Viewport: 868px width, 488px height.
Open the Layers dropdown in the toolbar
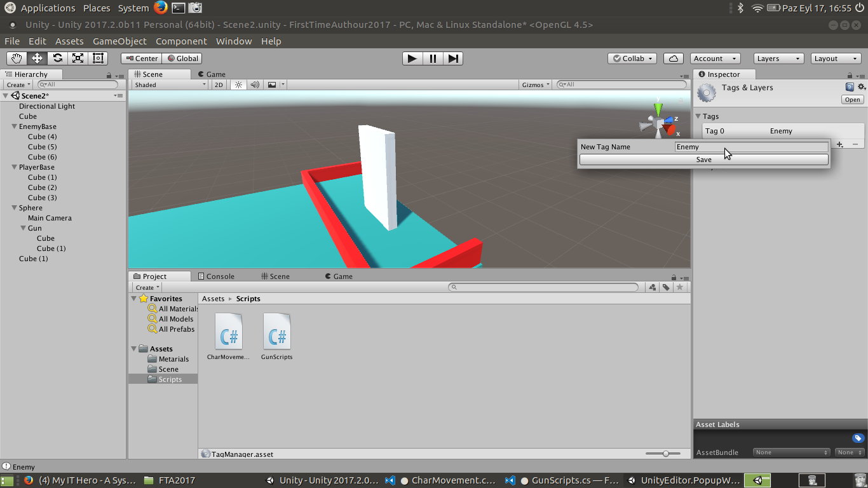coord(779,58)
